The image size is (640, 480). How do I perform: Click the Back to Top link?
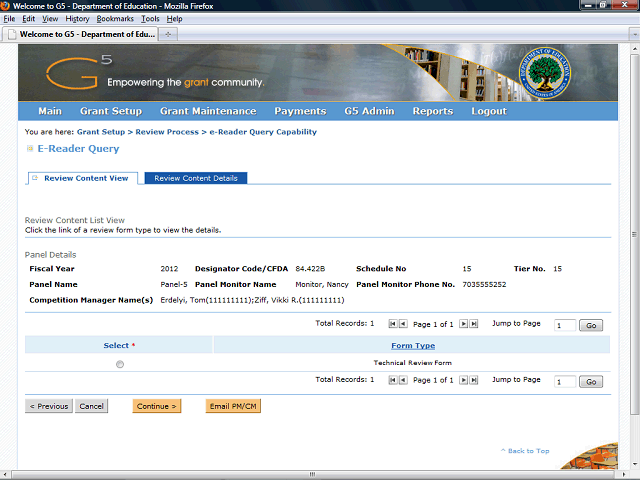pos(525,451)
